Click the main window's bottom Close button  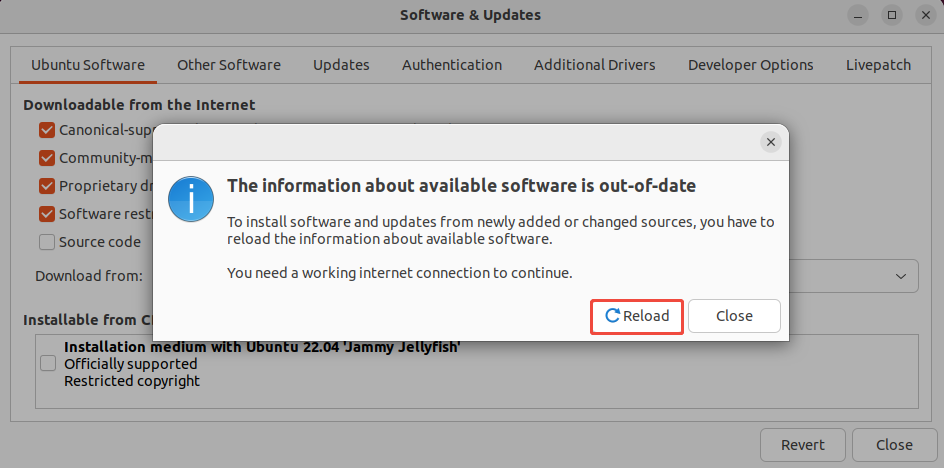[x=894, y=445]
